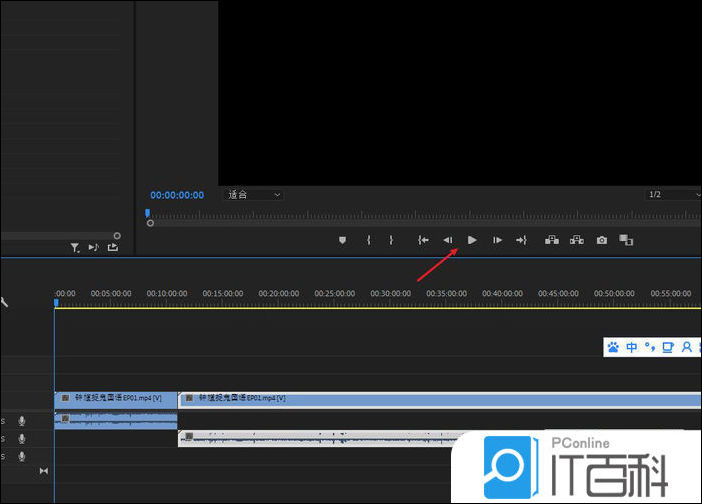Open the 适合 zoom level dropdown
Viewport: 702px width, 504px height.
click(x=253, y=195)
